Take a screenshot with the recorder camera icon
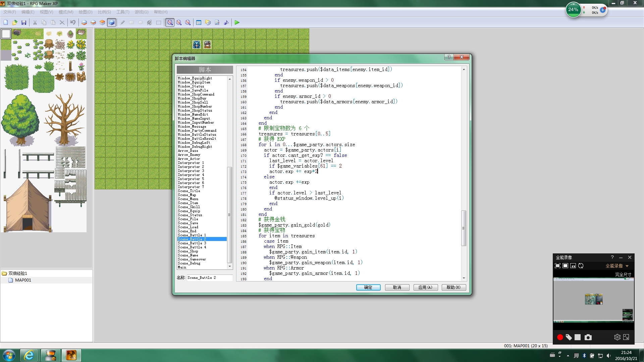 [588, 337]
